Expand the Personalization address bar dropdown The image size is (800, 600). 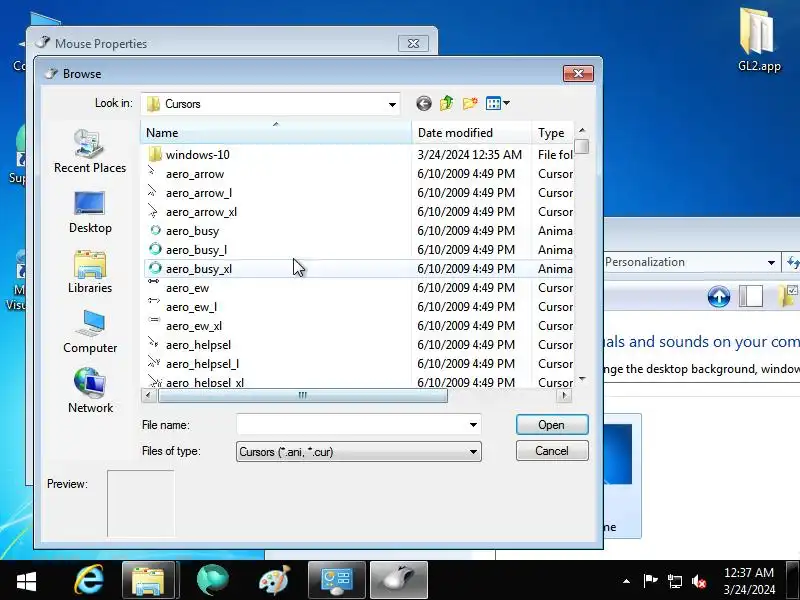pyautogui.click(x=771, y=263)
